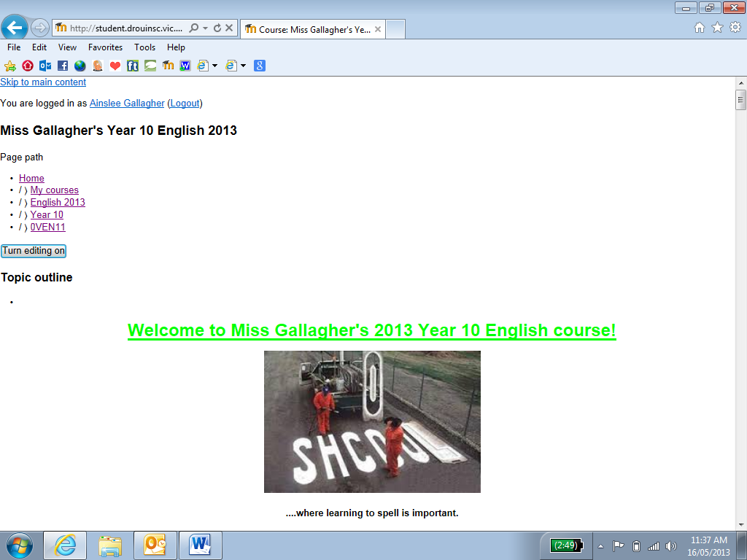Open the Google bookmark icon
747x560 pixels.
tap(259, 66)
